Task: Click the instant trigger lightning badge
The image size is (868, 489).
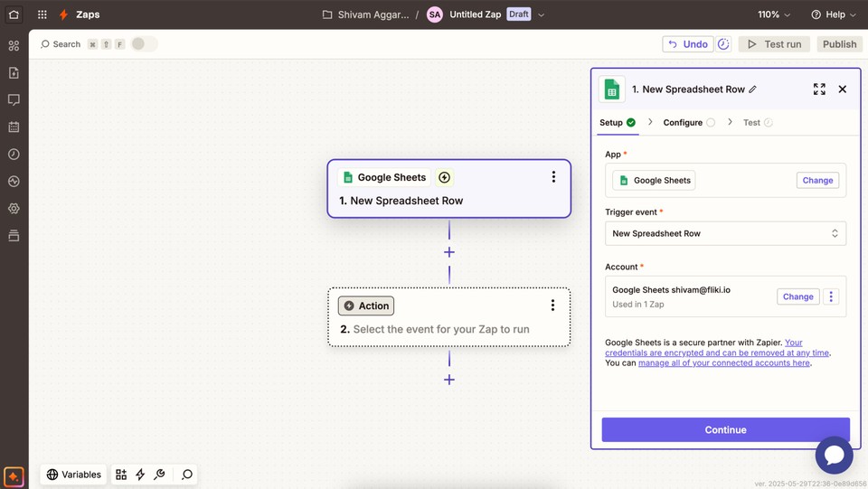Action: (444, 177)
